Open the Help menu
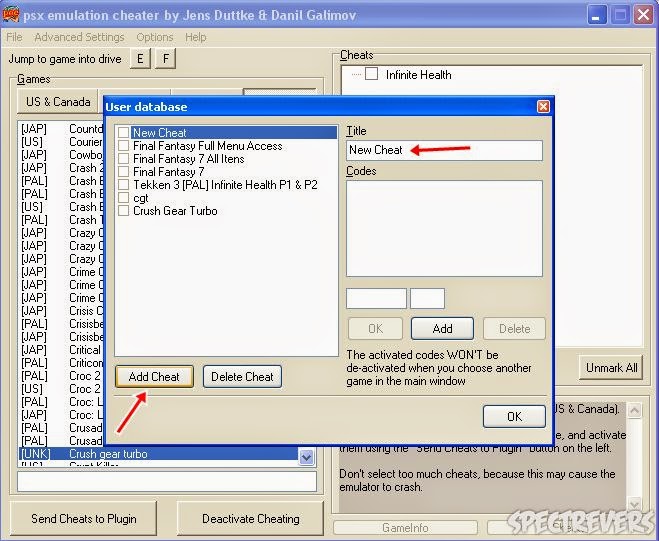This screenshot has height=541, width=659. coord(195,37)
